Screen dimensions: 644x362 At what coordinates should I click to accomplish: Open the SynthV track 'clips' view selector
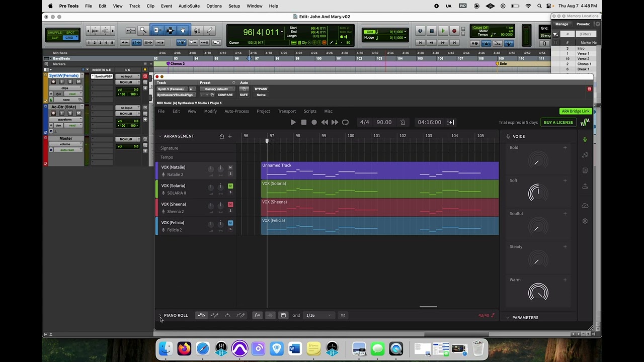point(65,88)
